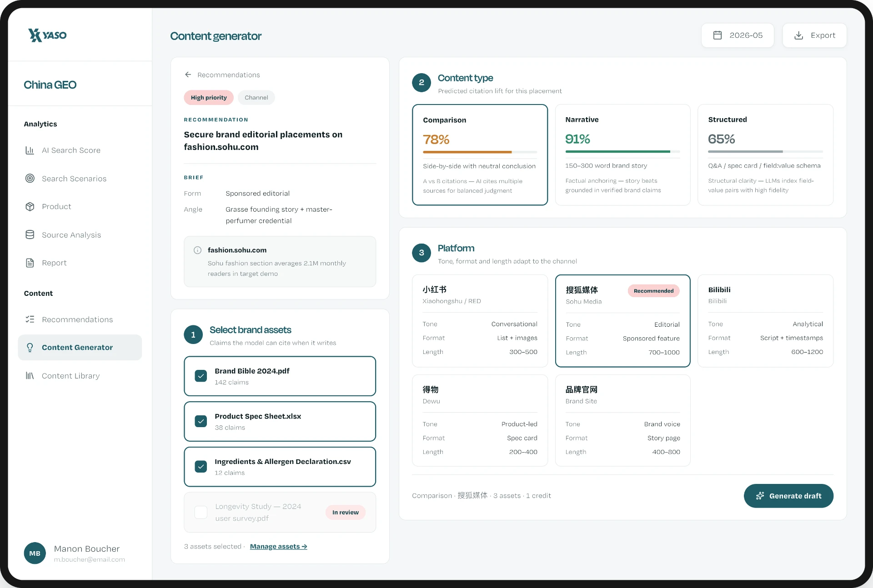Click the Structured 65% progress bar
Viewport: 873px width, 588px height.
tap(765, 151)
